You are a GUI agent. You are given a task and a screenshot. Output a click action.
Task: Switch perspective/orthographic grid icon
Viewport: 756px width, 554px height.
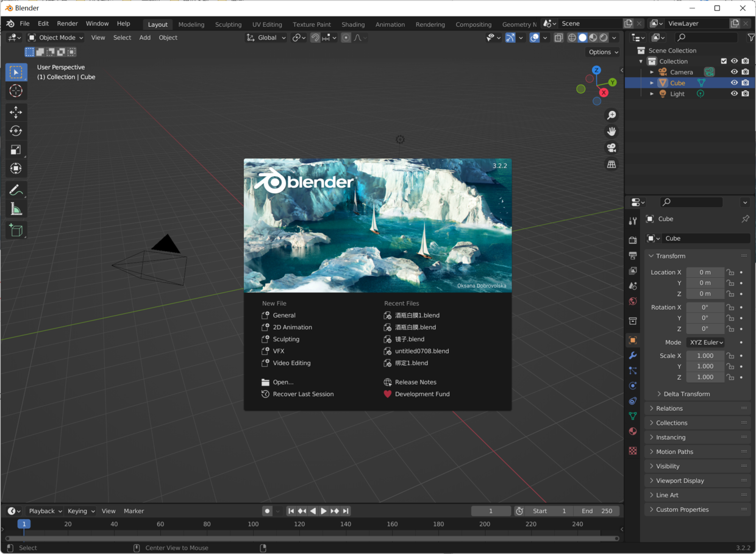(x=611, y=165)
